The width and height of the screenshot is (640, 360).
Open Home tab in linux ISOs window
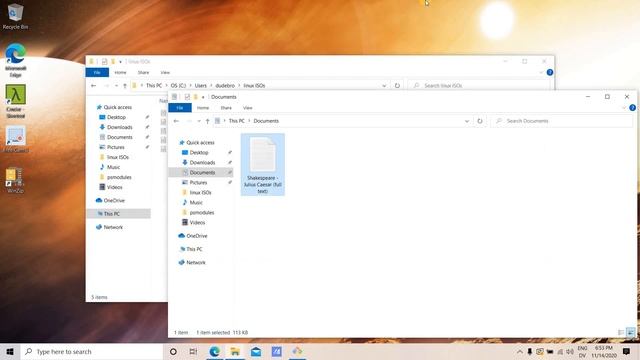(120, 72)
